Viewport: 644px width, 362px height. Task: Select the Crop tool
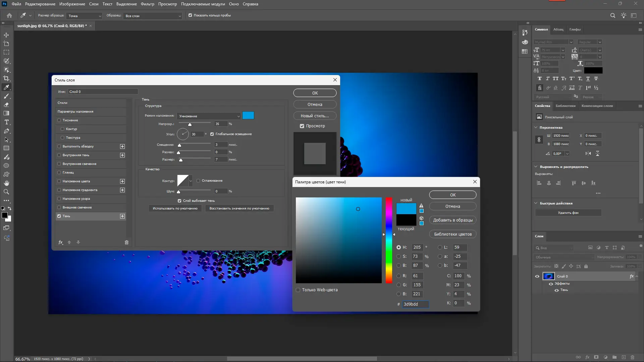point(6,78)
